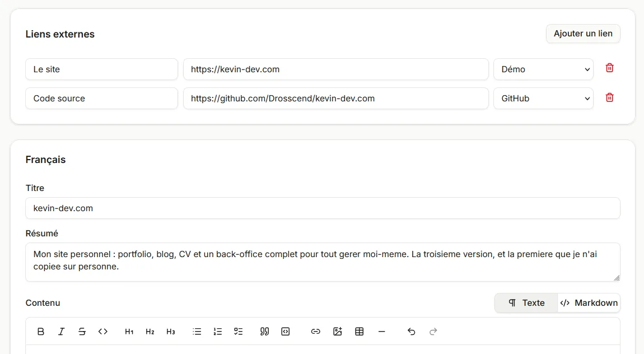Insert a hyperlink in content
The image size is (644, 354).
point(315,332)
